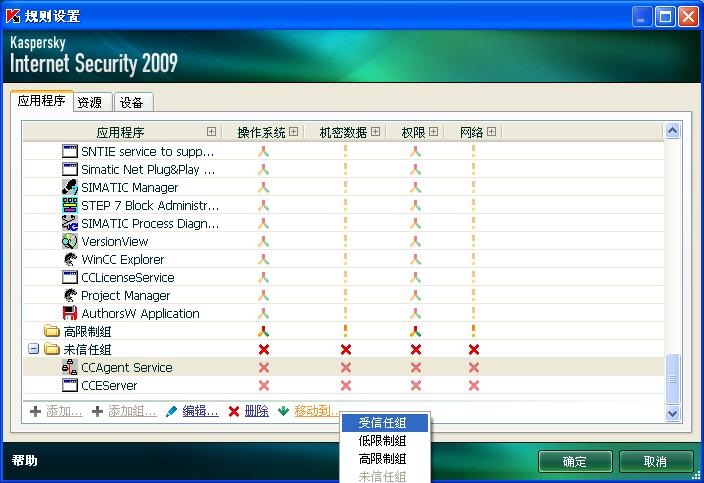Collapse the 未信任组 tree node

point(33,349)
